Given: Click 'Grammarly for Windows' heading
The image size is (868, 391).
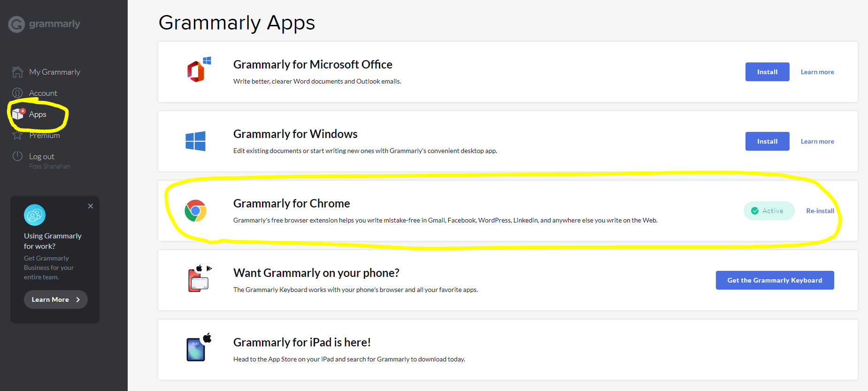Looking at the screenshot, I should 295,134.
